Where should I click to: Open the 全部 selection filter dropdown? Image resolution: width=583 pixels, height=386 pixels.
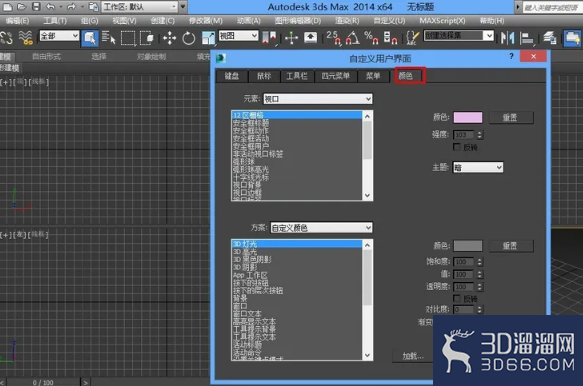[x=59, y=36]
